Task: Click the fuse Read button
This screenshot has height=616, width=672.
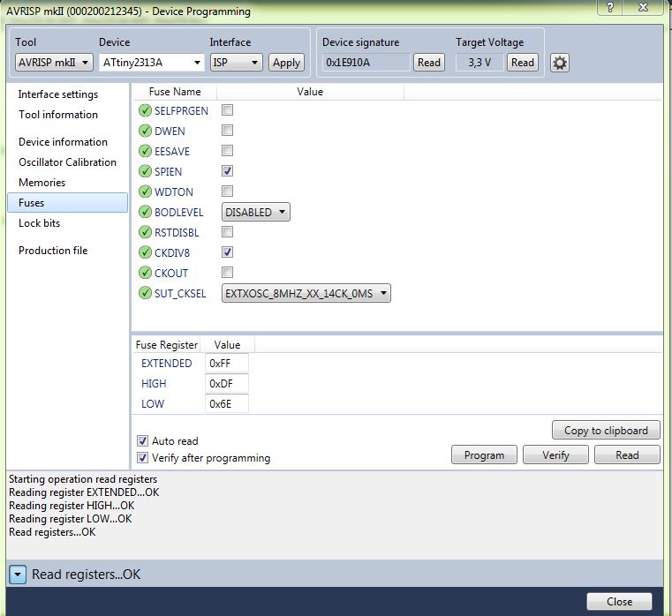Action: point(627,454)
